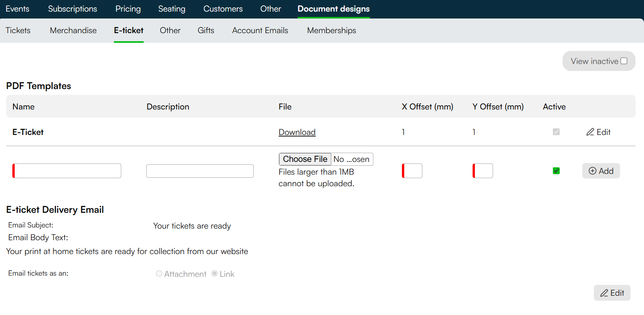This screenshot has height=315, width=644.
Task: Switch to the Gifts tab
Action: [x=206, y=30]
